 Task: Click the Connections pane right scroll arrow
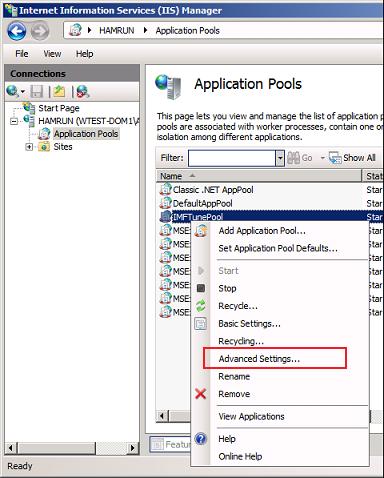(x=133, y=448)
